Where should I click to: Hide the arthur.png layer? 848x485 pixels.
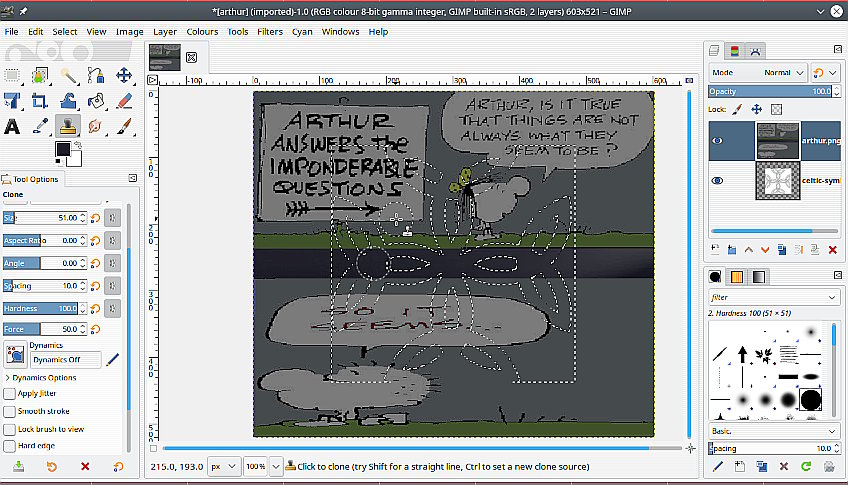coord(717,141)
